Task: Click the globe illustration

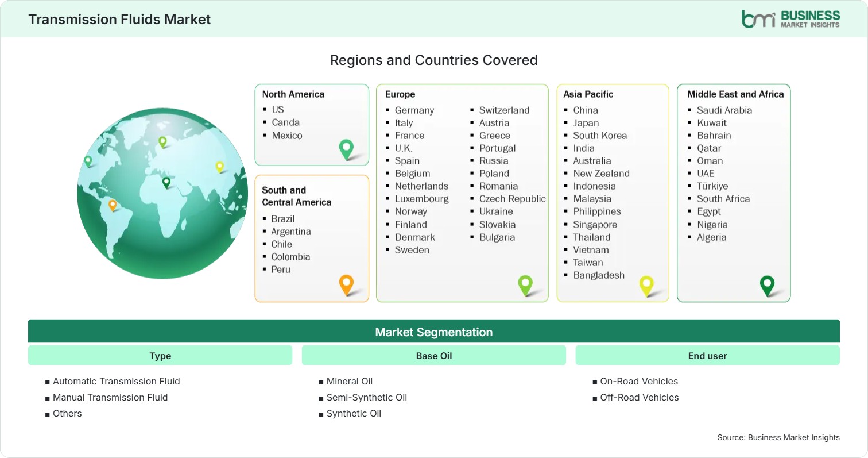Action: pyautogui.click(x=163, y=193)
